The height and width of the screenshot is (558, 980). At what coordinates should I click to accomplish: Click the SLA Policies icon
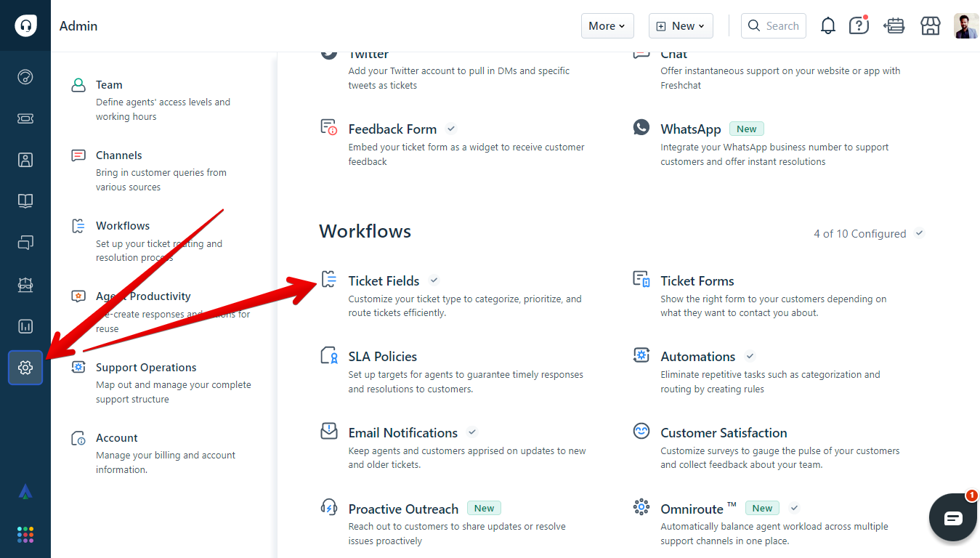pos(329,355)
